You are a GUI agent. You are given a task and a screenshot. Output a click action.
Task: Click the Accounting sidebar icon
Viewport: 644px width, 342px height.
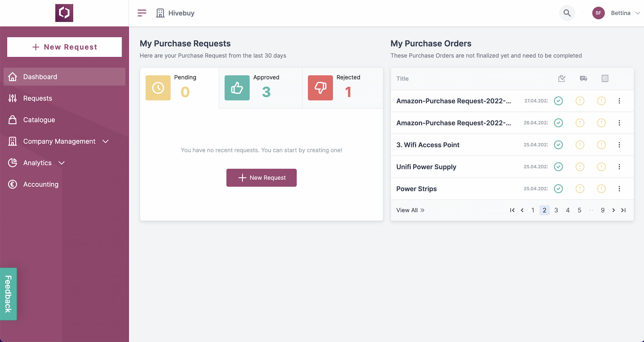(x=12, y=184)
